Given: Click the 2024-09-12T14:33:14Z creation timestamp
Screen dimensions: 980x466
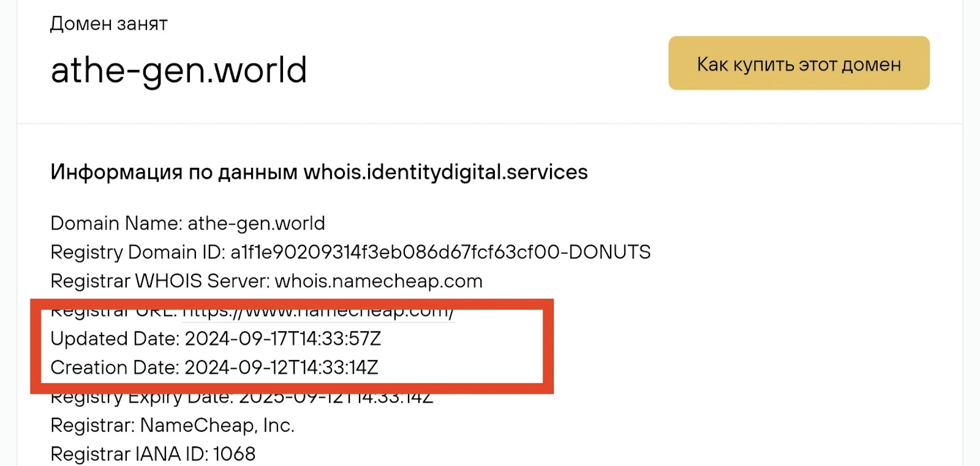Looking at the screenshot, I should point(281,367).
